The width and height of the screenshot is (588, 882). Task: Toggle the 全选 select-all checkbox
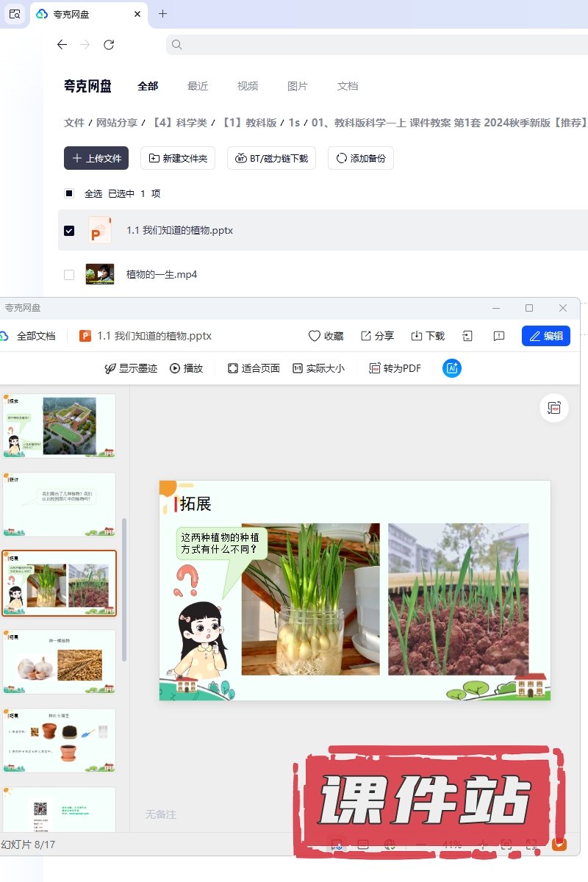(x=69, y=193)
